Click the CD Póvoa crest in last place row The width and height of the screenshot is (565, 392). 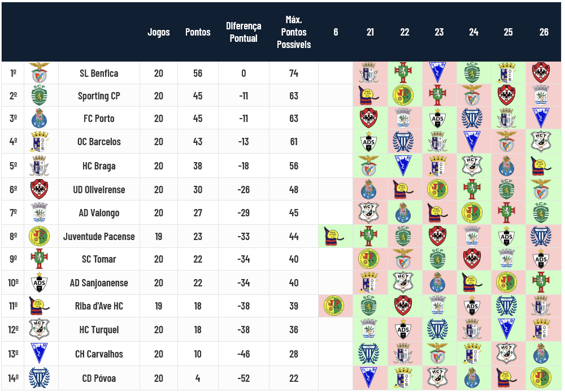click(x=40, y=378)
